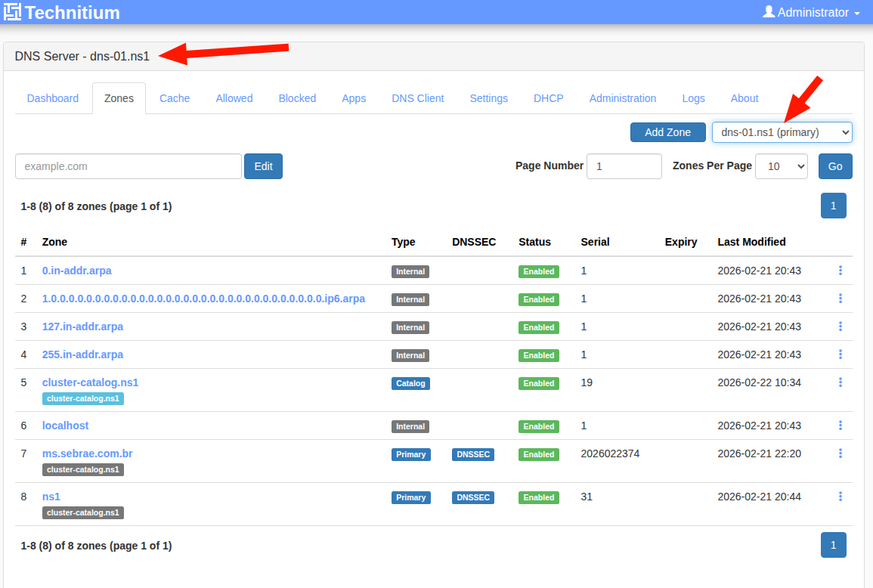
Task: Switch to the DHCP tab
Action: point(548,98)
